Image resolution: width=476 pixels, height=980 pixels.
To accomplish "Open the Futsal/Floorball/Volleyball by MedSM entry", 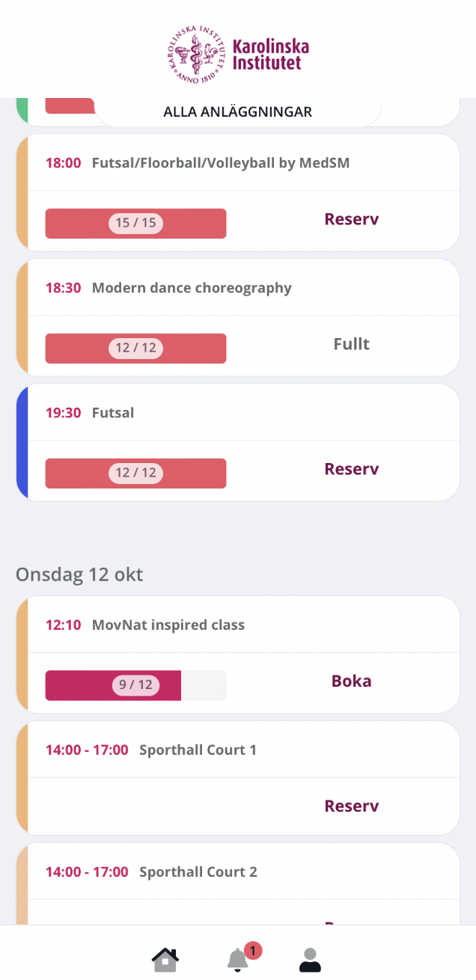I will tap(221, 163).
